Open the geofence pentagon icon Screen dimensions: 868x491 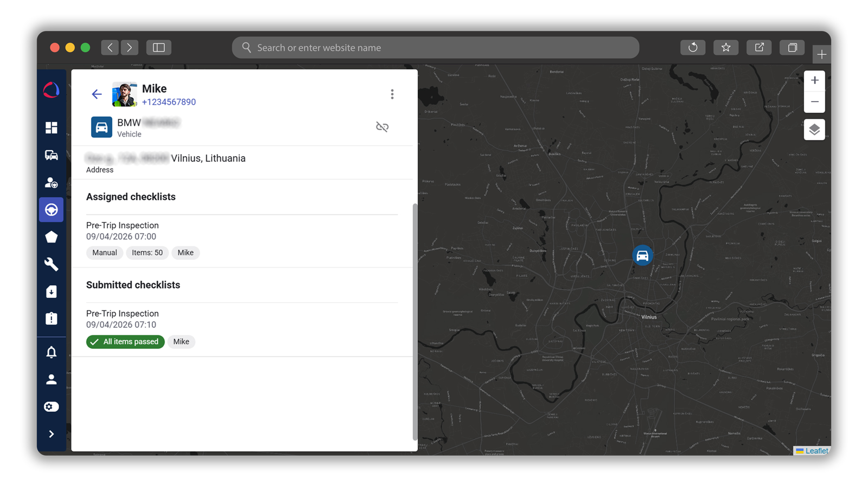(x=51, y=237)
